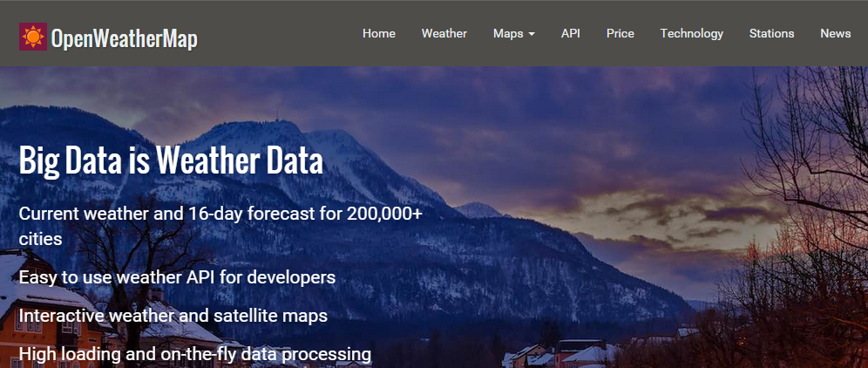
Task: Click the 'Big Data is Weather Data' heading
Action: pyautogui.click(x=171, y=161)
